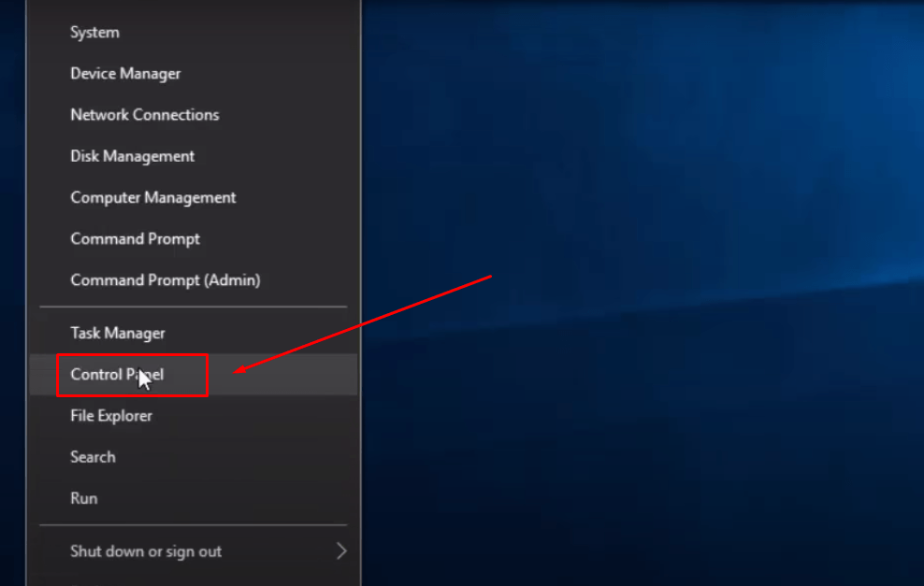Image resolution: width=924 pixels, height=586 pixels.
Task: Select Shut down or sign out
Action: click(194, 551)
